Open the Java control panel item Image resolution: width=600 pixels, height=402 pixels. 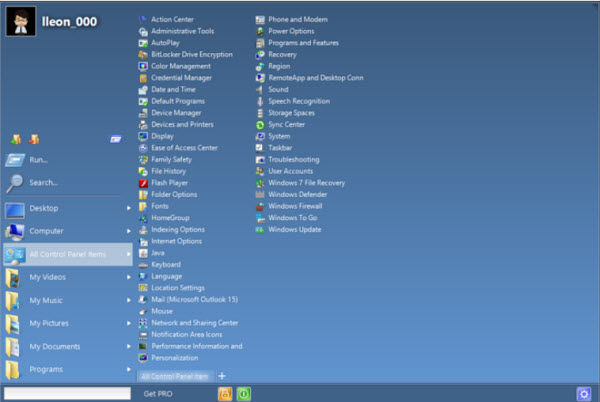[158, 253]
